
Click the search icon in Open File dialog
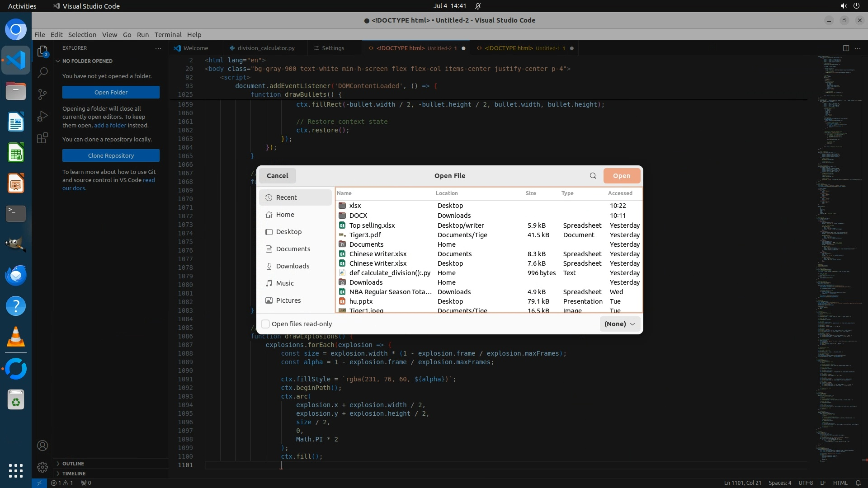click(593, 176)
